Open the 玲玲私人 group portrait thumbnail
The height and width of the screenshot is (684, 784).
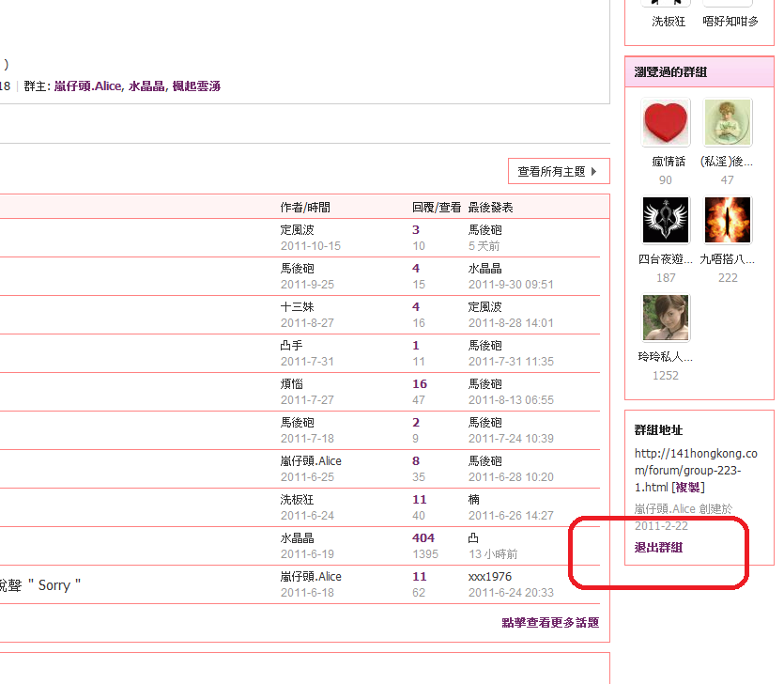pyautogui.click(x=666, y=318)
